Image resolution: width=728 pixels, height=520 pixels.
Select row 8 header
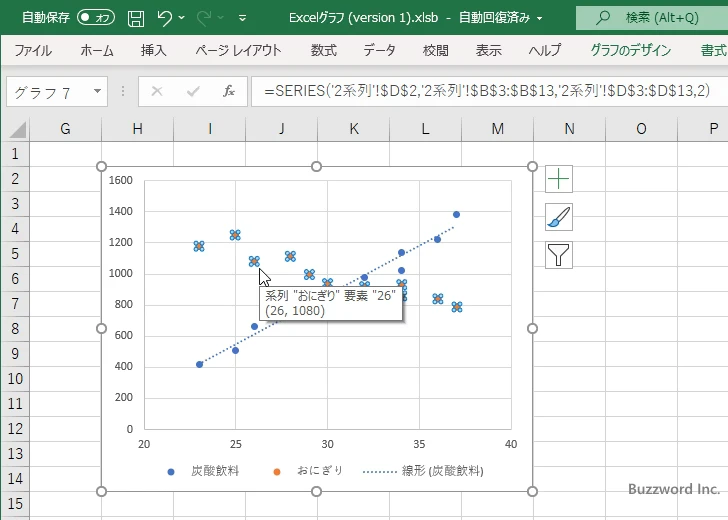[15, 329]
